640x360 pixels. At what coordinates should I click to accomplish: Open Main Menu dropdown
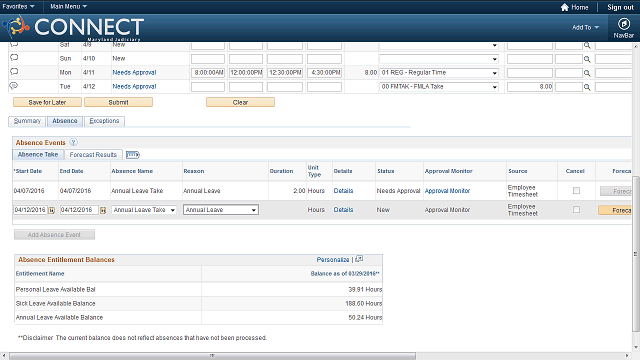(x=68, y=7)
